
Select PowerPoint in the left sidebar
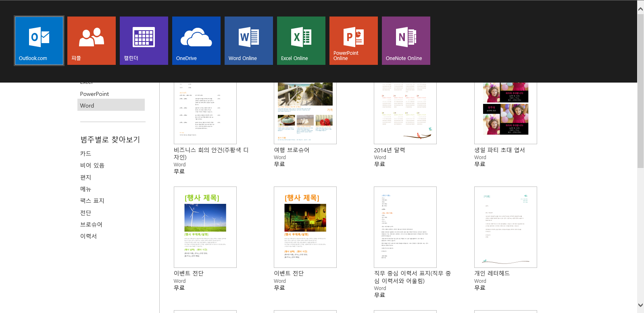pyautogui.click(x=94, y=94)
